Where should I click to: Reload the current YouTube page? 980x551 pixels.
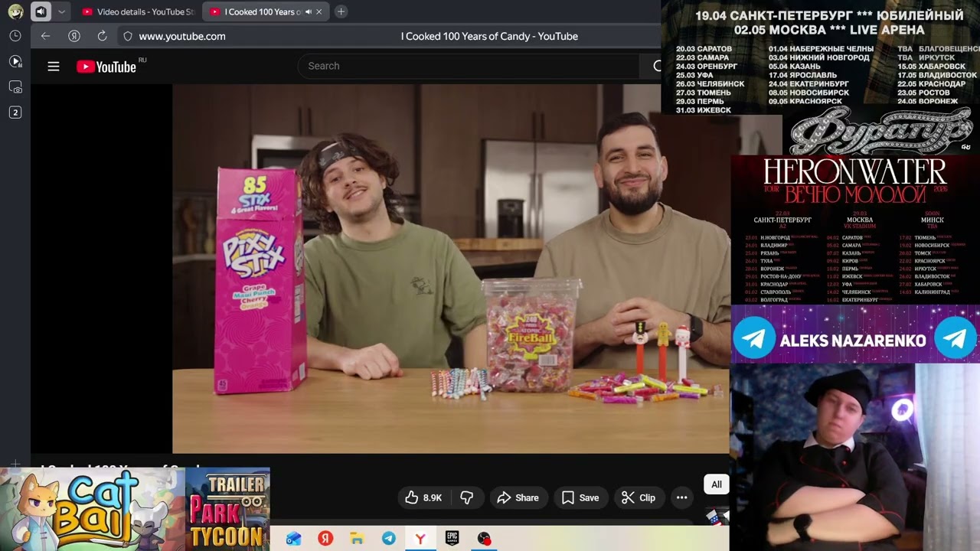click(102, 36)
